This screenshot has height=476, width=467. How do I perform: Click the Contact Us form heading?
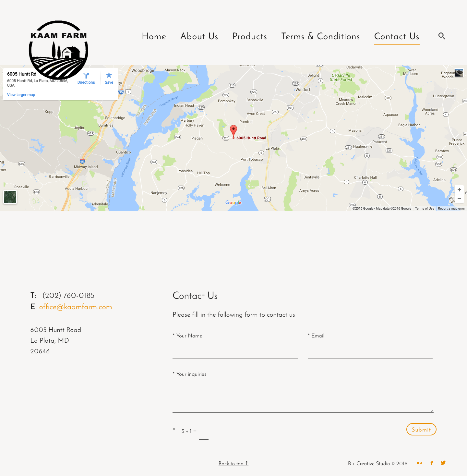pyautogui.click(x=195, y=296)
